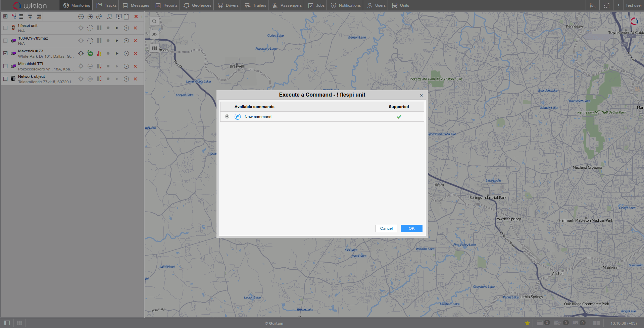Toggle map visibility eye icon
Screen dimensions: 644x328
pyautogui.click(x=154, y=35)
